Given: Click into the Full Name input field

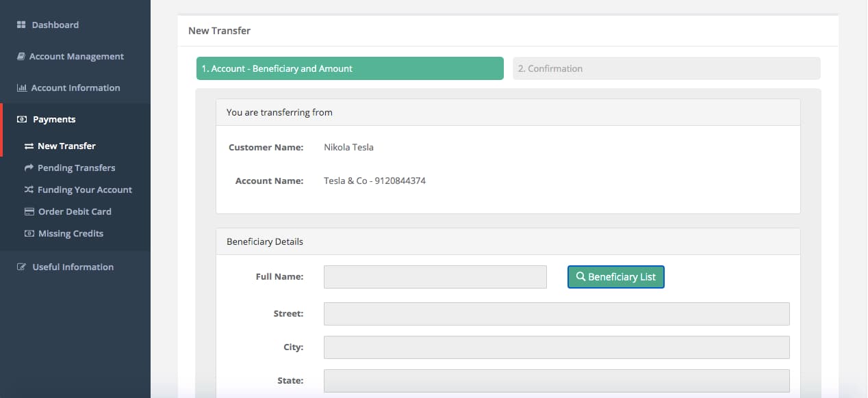Looking at the screenshot, I should pos(435,277).
